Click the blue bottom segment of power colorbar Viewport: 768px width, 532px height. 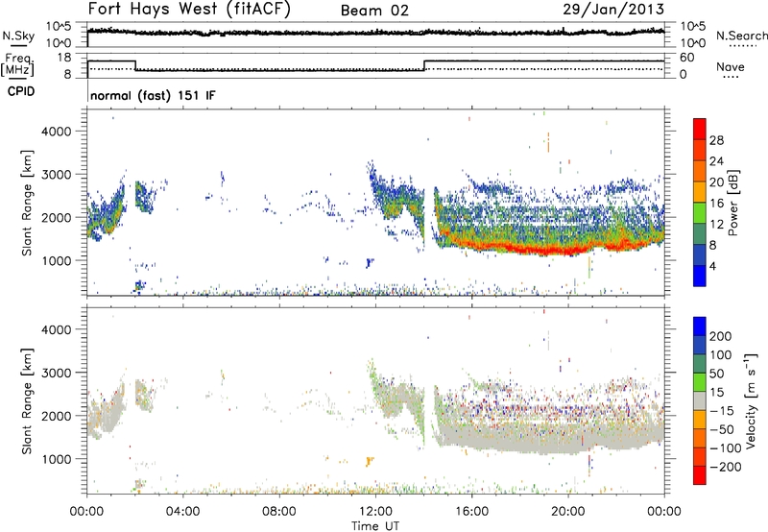[x=700, y=276]
